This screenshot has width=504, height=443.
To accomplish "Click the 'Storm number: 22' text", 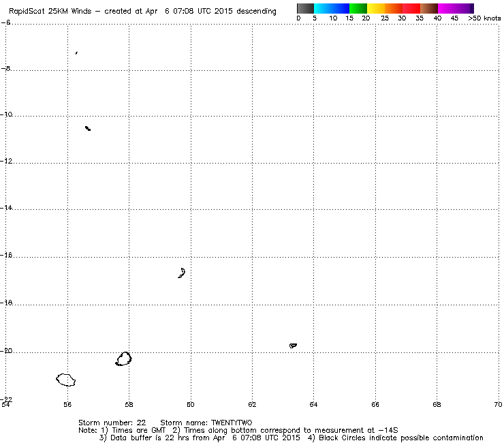I will [x=112, y=423].
